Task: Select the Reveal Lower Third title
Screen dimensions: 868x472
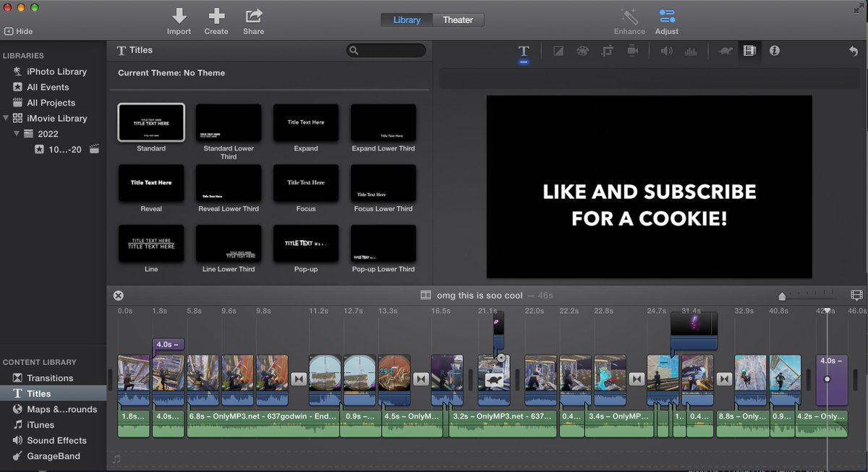Action: (x=229, y=183)
